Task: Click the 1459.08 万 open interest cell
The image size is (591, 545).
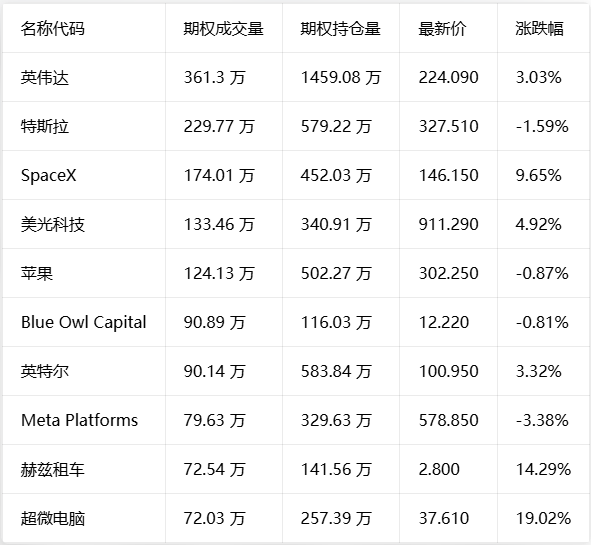Action: point(341,78)
